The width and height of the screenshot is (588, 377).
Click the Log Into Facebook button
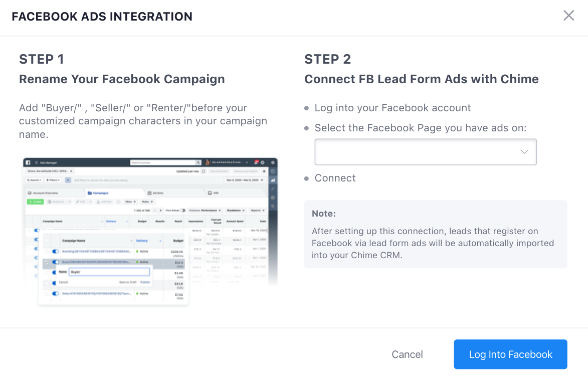pos(510,354)
